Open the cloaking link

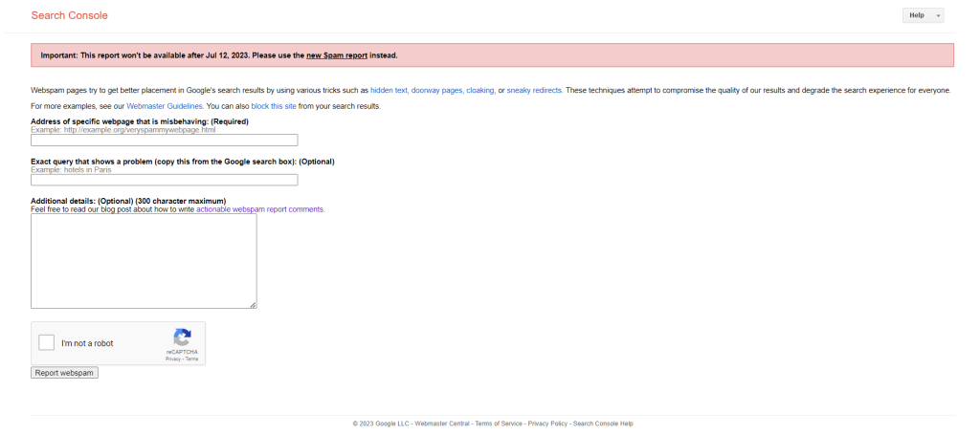tap(480, 91)
